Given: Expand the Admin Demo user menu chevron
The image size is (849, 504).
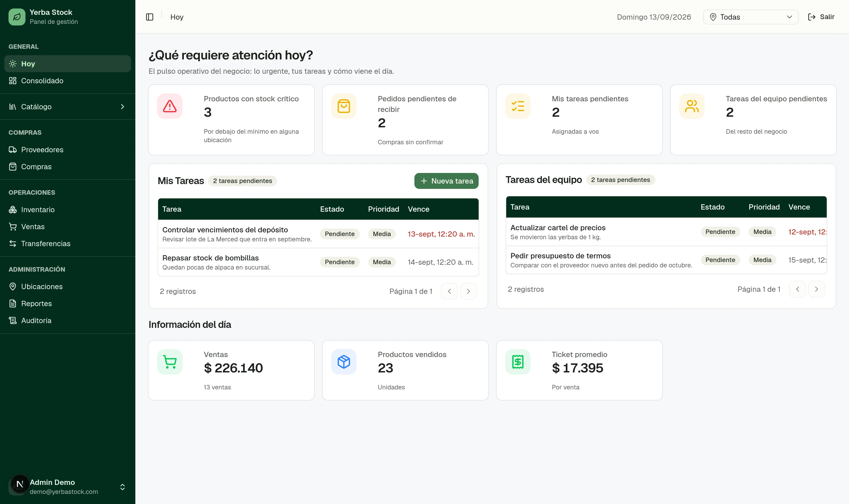Looking at the screenshot, I should click(123, 487).
